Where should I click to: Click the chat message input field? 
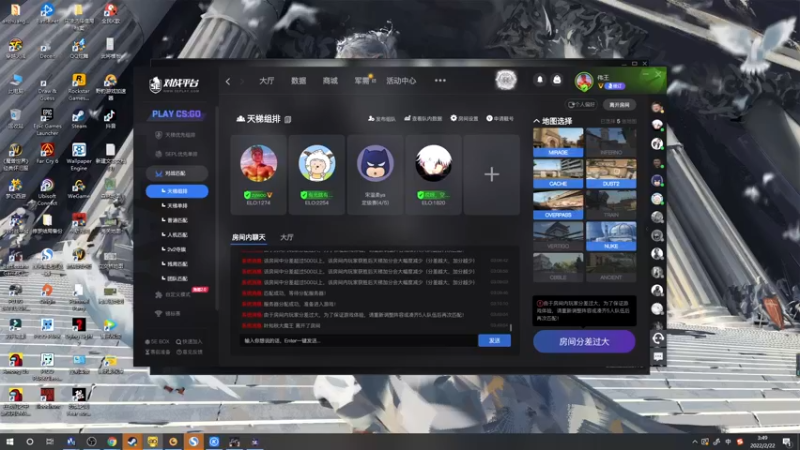359,340
